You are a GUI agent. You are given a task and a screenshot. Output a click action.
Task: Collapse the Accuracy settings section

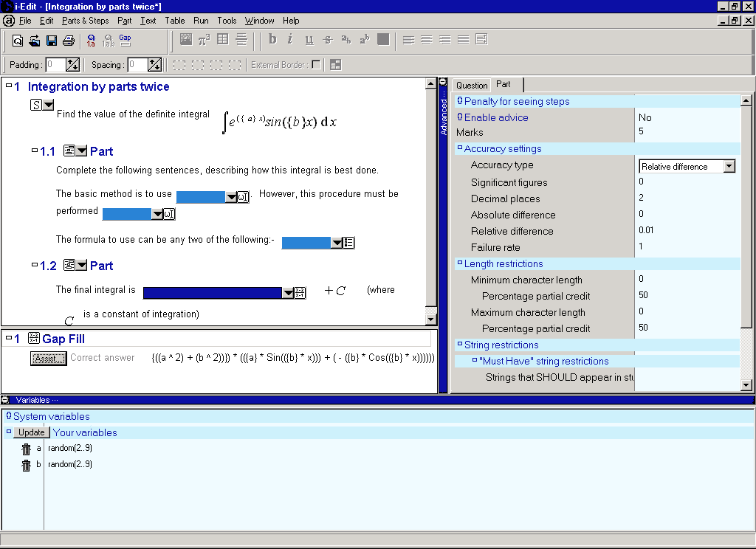(x=459, y=148)
